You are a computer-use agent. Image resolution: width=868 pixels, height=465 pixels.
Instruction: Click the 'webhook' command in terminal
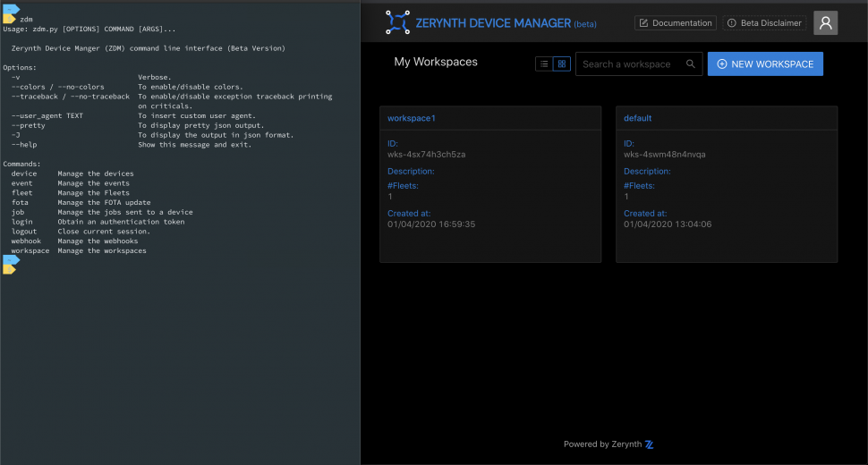(26, 241)
